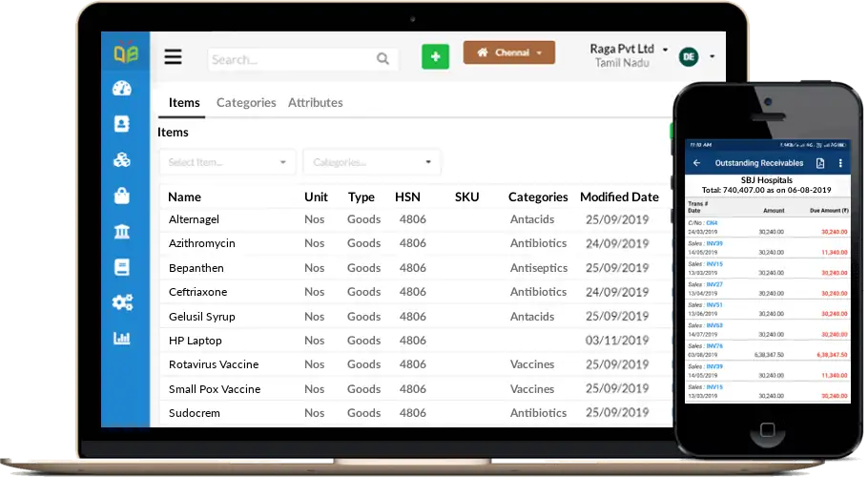Sort by the Name column header
Image resolution: width=868 pixels, height=477 pixels.
184,197
